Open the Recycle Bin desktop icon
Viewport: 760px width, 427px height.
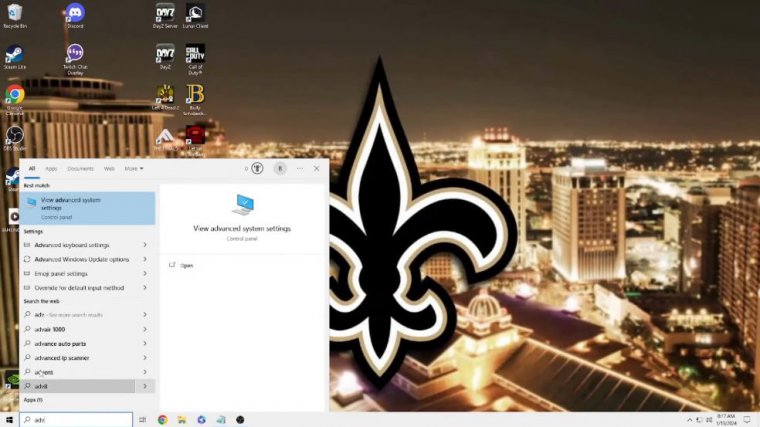point(15,14)
